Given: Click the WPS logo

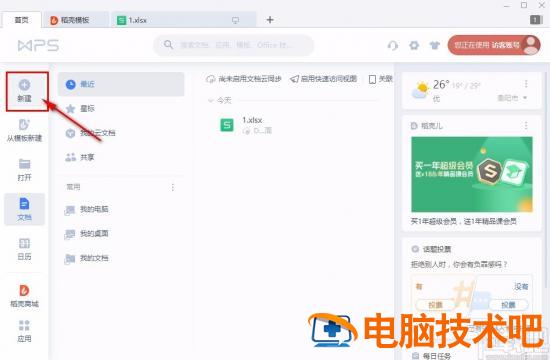Looking at the screenshot, I should pyautogui.click(x=39, y=46).
